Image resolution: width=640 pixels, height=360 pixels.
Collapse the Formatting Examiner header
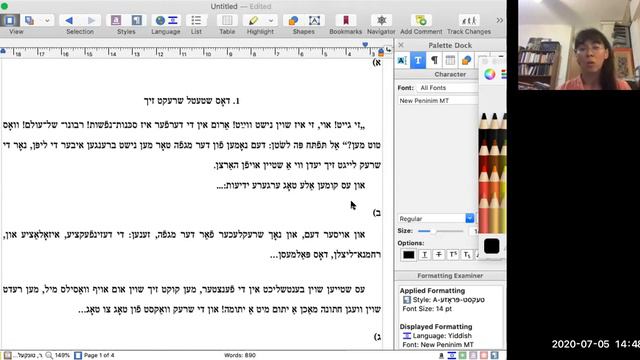[450, 276]
